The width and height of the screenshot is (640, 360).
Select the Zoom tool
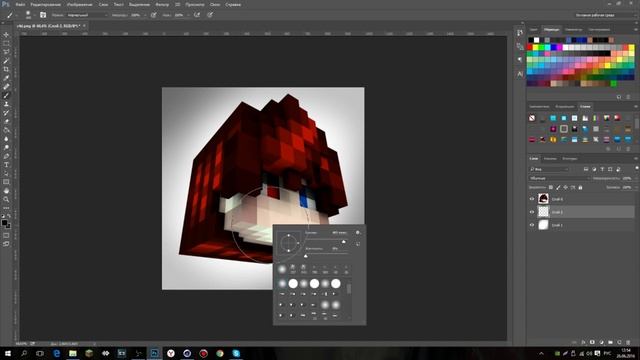(x=6, y=199)
